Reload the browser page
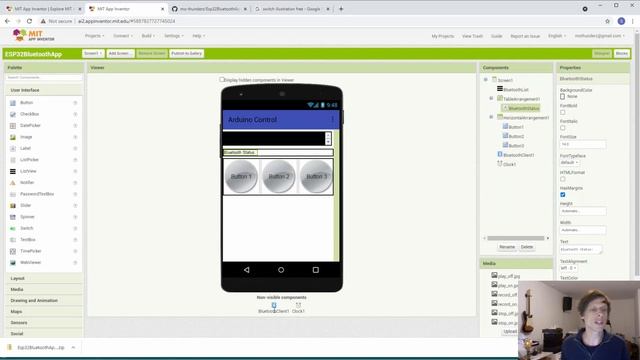 [29, 21]
